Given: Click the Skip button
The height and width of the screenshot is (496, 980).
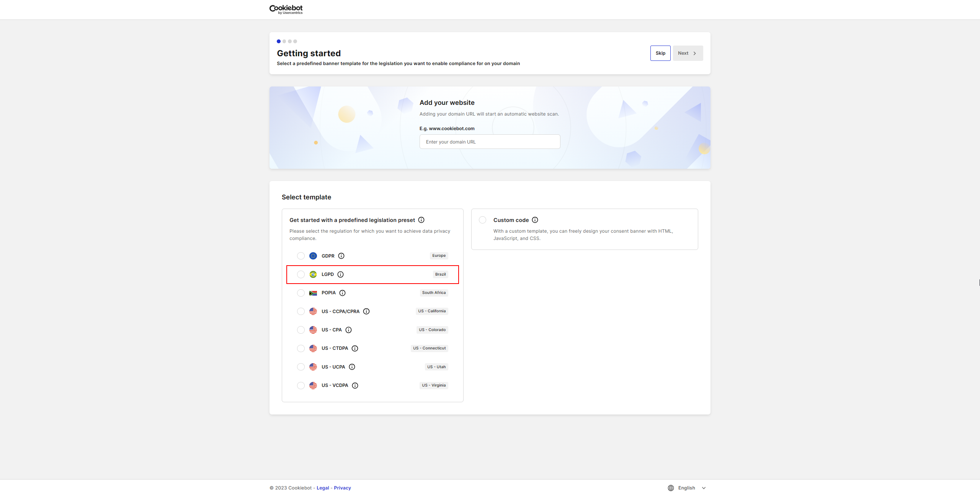Looking at the screenshot, I should click(660, 53).
